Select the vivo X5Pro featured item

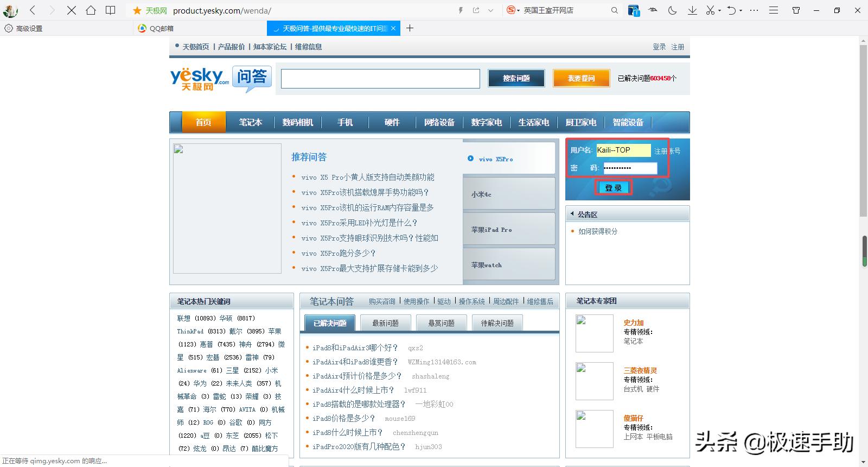click(x=509, y=159)
